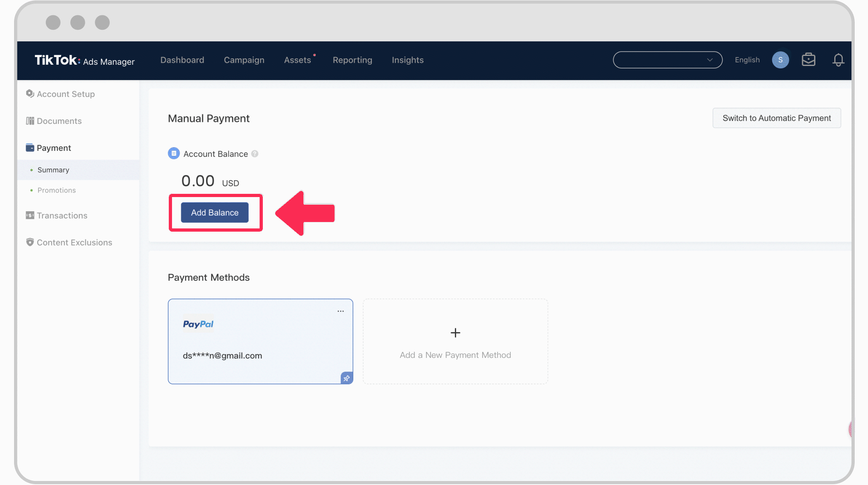Open the user profile avatar menu
Screen dimensions: 868x485
coord(780,60)
